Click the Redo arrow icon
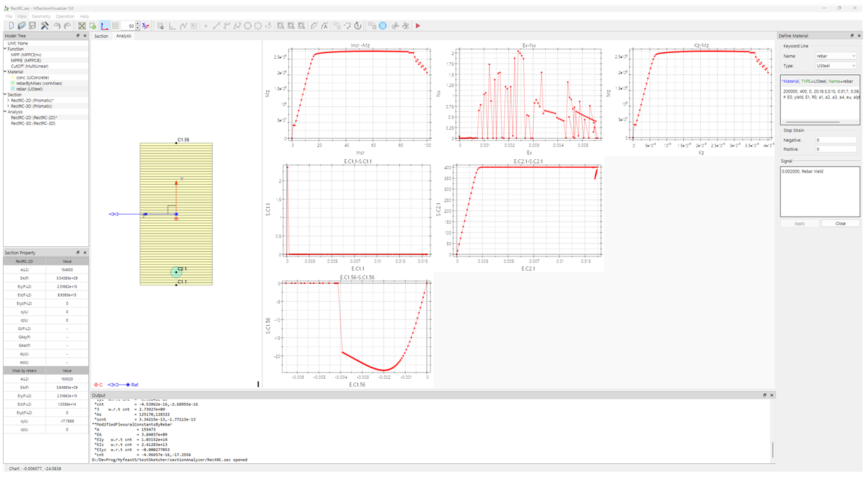 coord(67,25)
